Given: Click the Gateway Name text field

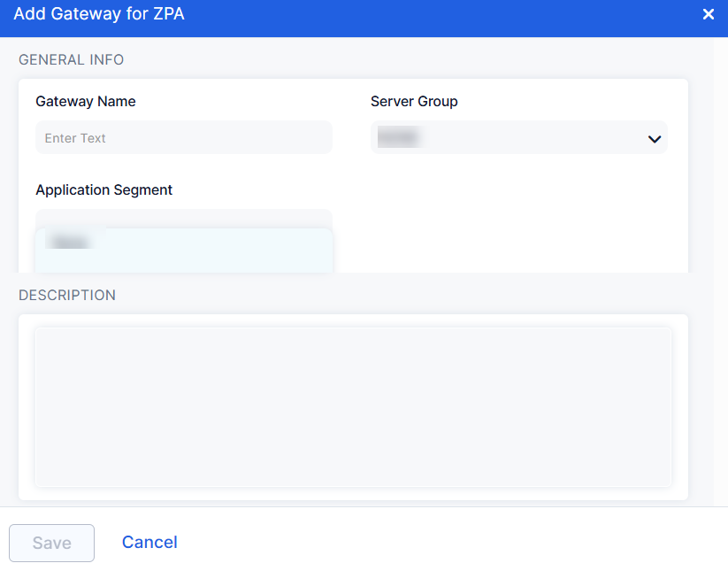Looking at the screenshot, I should (184, 137).
